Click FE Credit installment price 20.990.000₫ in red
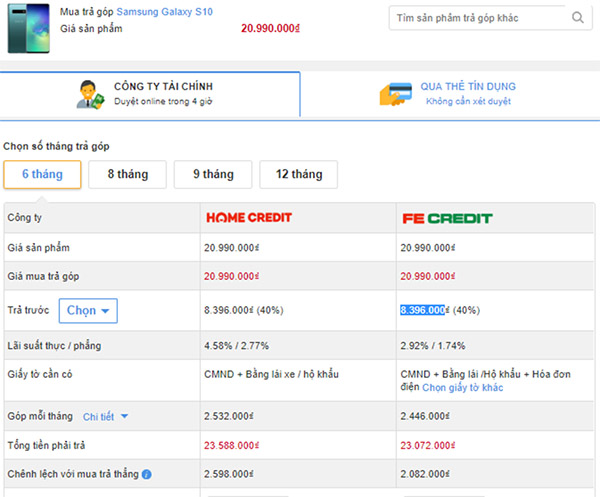Screen dimensions: 600x497 pyautogui.click(x=428, y=276)
